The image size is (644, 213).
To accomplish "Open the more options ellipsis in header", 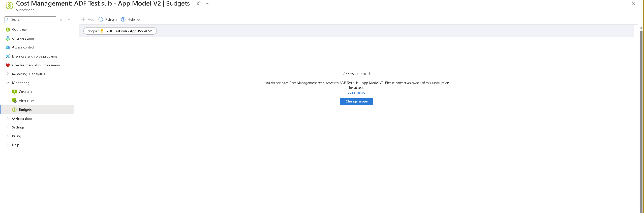I will 207,3.
